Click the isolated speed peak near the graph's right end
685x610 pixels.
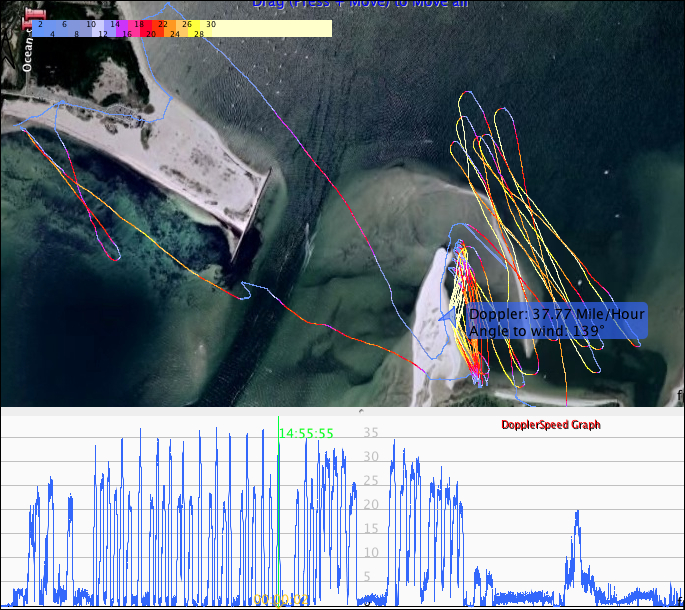(x=577, y=515)
